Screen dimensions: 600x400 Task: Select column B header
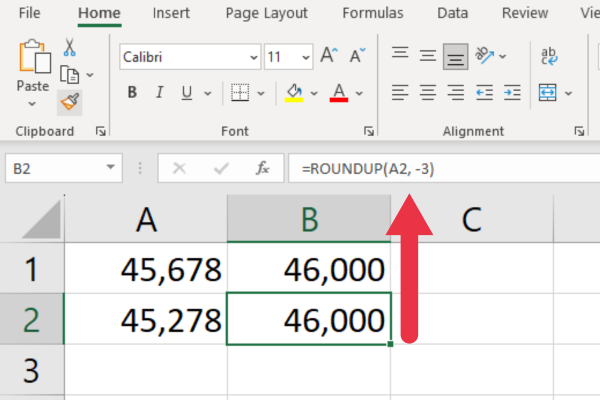(x=309, y=219)
